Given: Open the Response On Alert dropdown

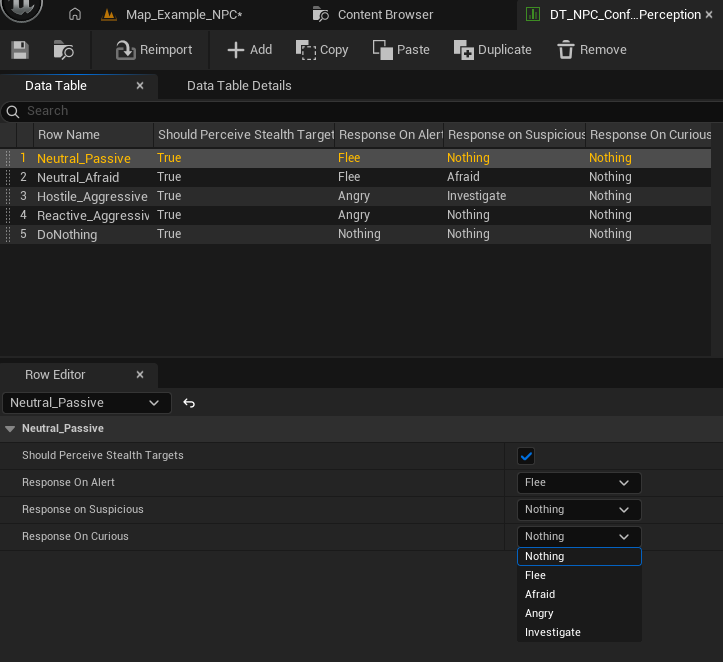Looking at the screenshot, I should pos(578,483).
